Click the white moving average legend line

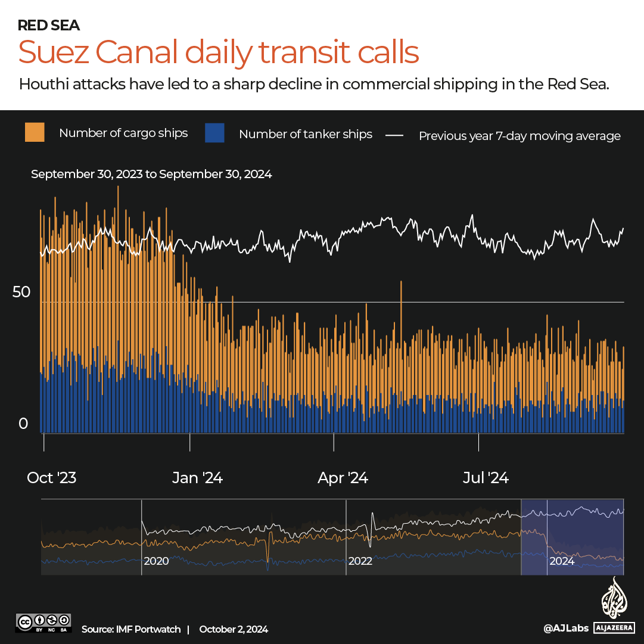394,136
